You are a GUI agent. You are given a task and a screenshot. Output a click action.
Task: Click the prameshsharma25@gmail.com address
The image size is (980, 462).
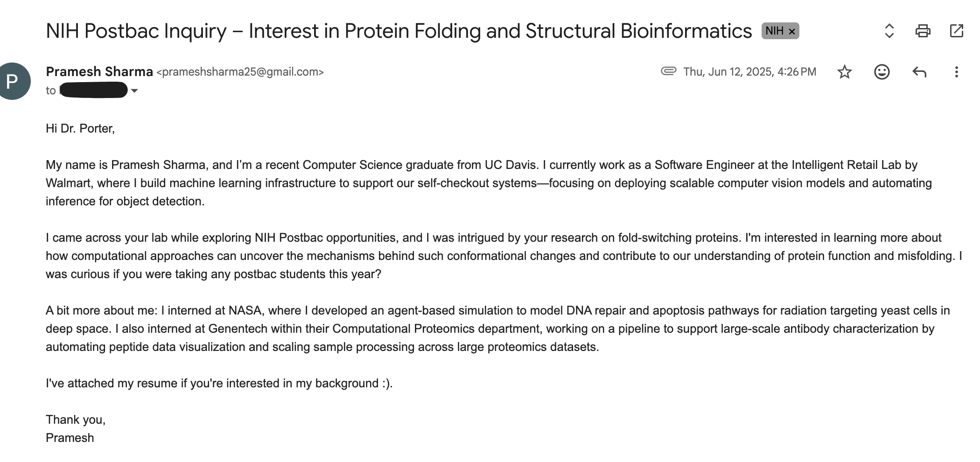(240, 72)
